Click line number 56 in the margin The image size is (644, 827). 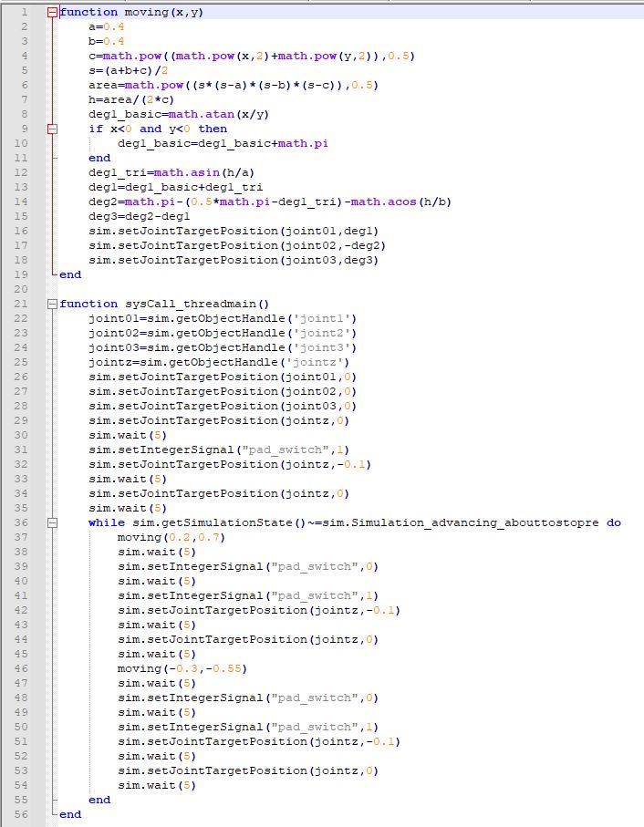[x=21, y=814]
